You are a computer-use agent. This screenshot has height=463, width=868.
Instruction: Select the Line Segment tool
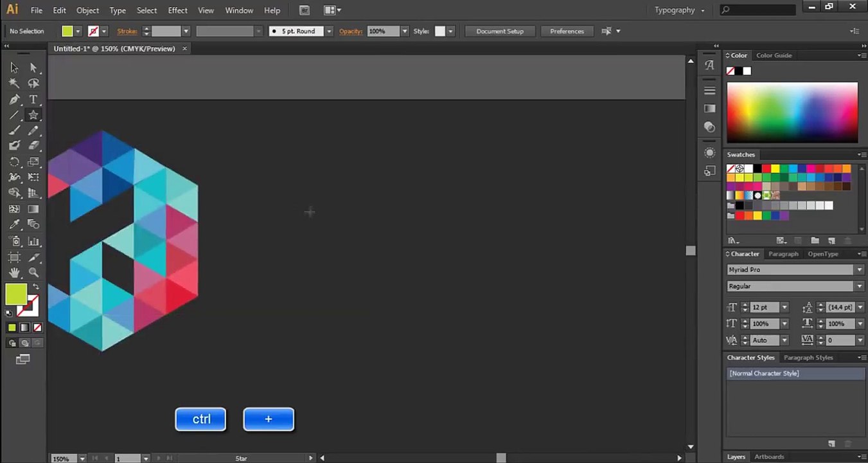(14, 115)
